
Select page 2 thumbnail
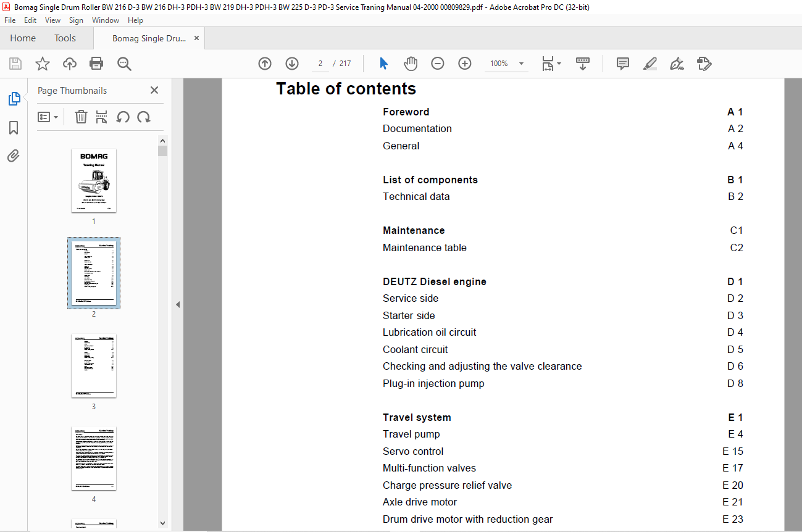click(x=94, y=273)
